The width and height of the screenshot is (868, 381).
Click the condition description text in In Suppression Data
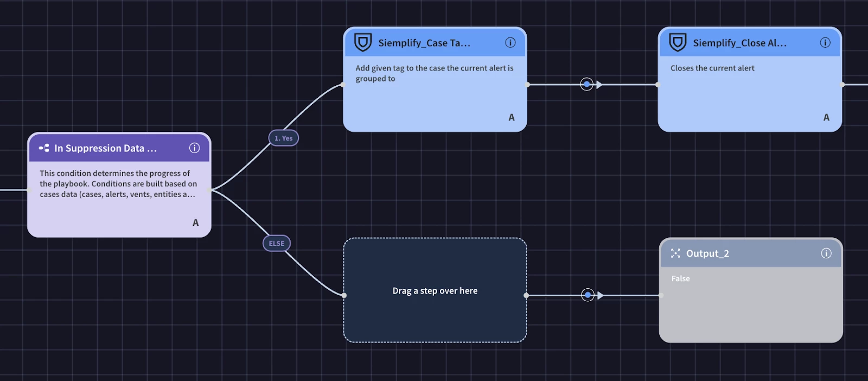(118, 184)
